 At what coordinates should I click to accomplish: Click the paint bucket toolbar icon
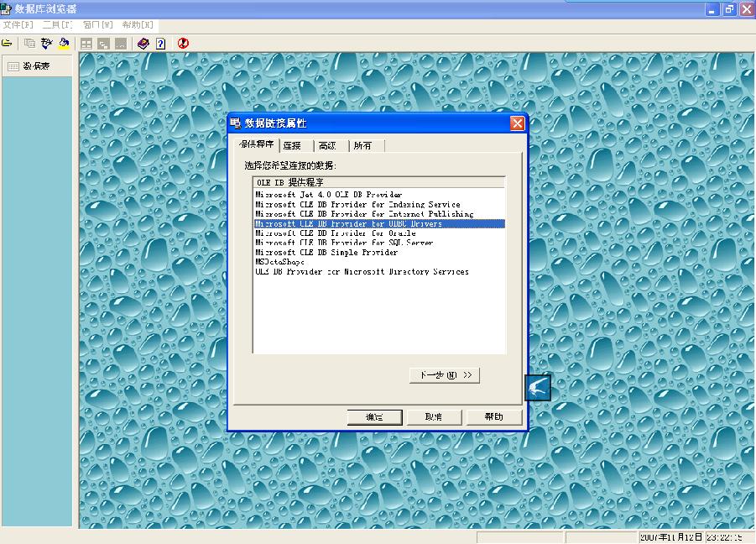(x=63, y=43)
